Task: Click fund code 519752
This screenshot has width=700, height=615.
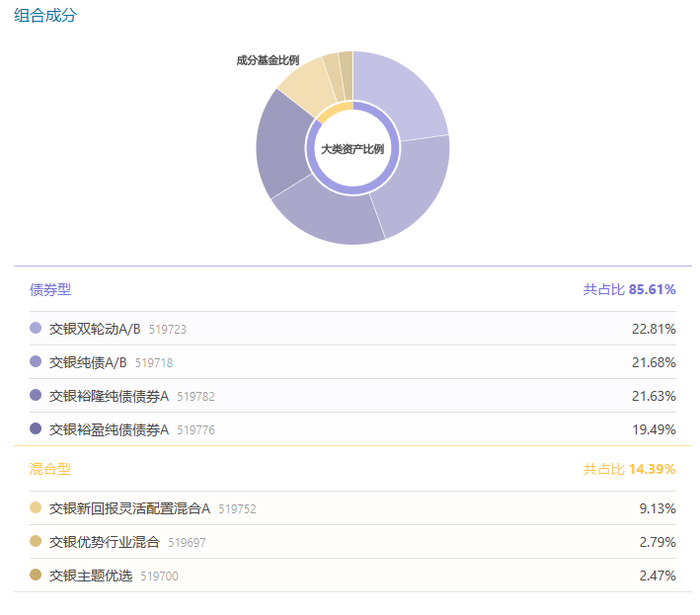Action: [238, 508]
